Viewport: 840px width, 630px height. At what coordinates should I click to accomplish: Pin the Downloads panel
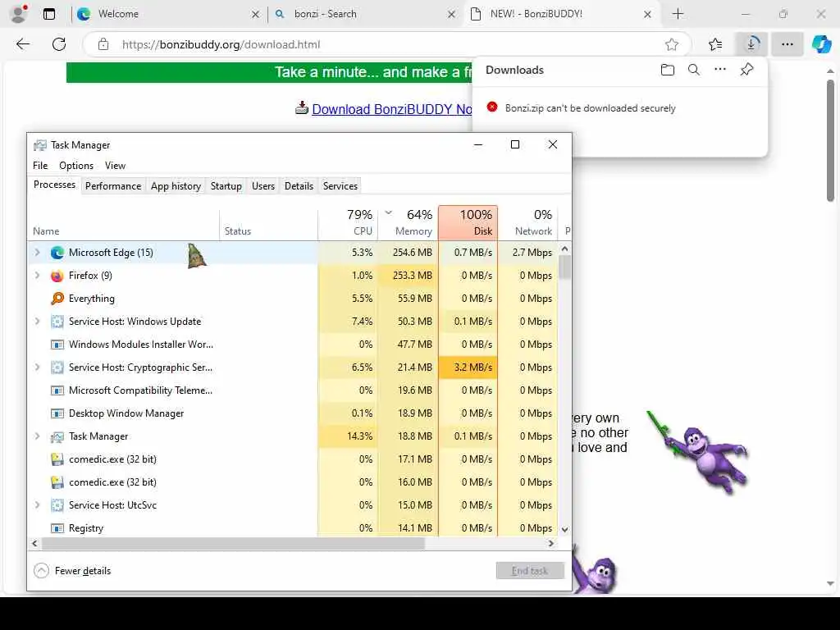tap(746, 69)
